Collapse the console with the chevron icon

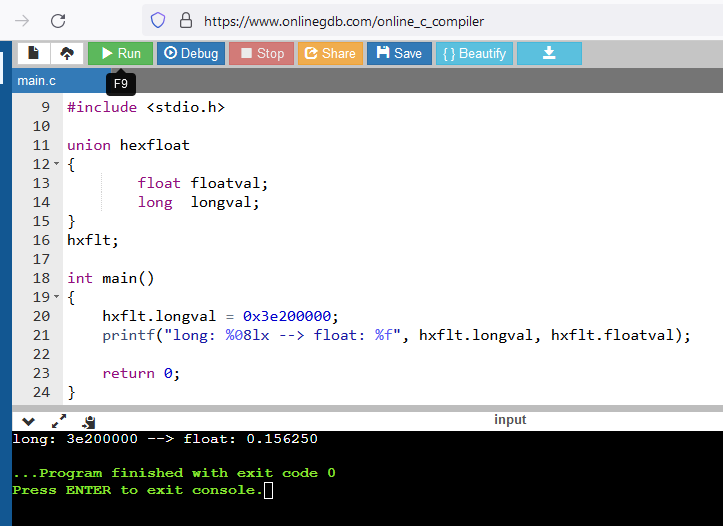pyautogui.click(x=29, y=421)
